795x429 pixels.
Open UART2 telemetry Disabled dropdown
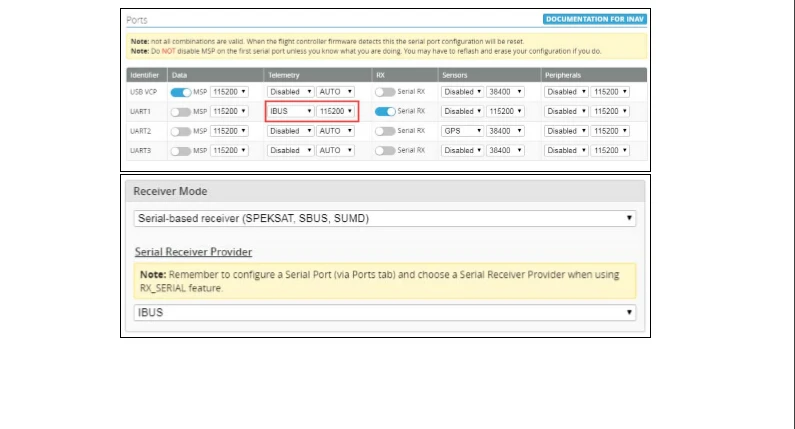click(291, 131)
